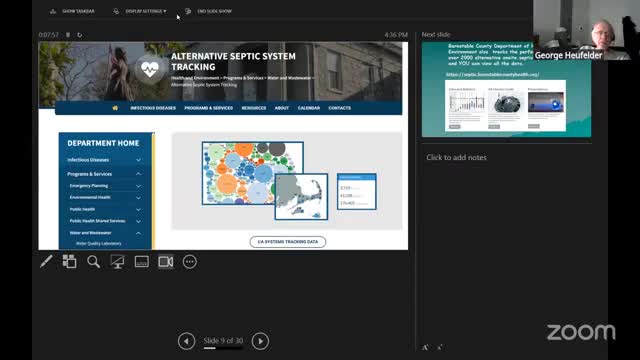Image resolution: width=640 pixels, height=360 pixels.
Task: Go to the previous slide arrow
Action: tap(187, 341)
